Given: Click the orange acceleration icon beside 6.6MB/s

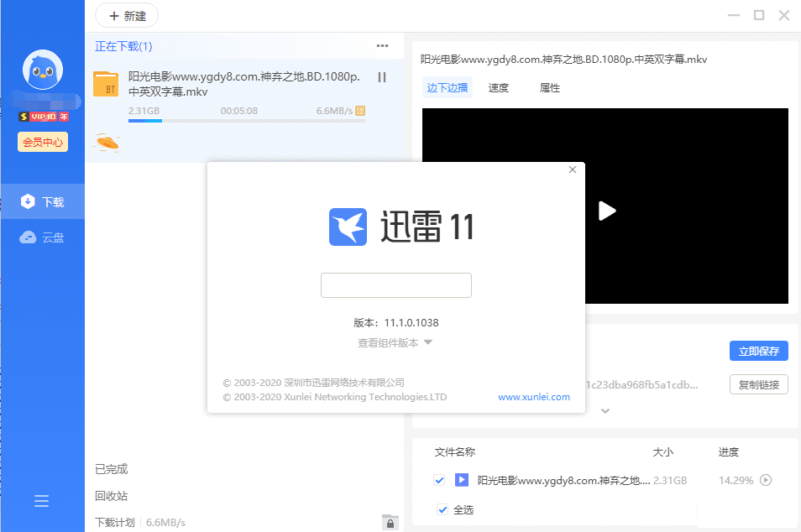Looking at the screenshot, I should coord(360,111).
